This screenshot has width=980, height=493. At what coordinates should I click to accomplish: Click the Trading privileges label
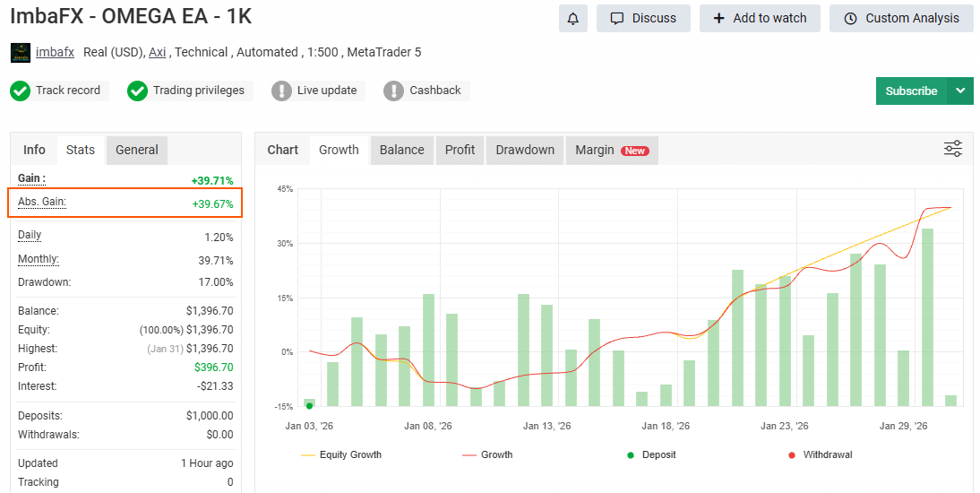click(x=199, y=91)
